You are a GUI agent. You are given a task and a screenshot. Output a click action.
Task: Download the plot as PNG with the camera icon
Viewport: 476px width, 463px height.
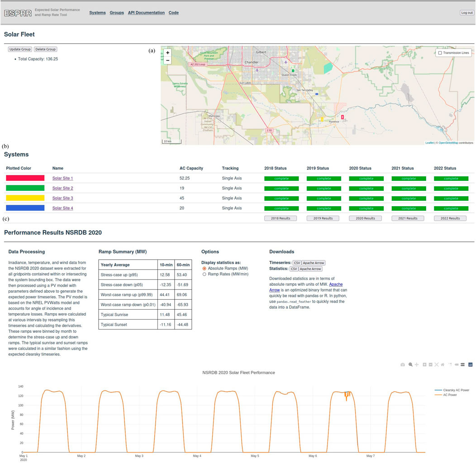[403, 365]
